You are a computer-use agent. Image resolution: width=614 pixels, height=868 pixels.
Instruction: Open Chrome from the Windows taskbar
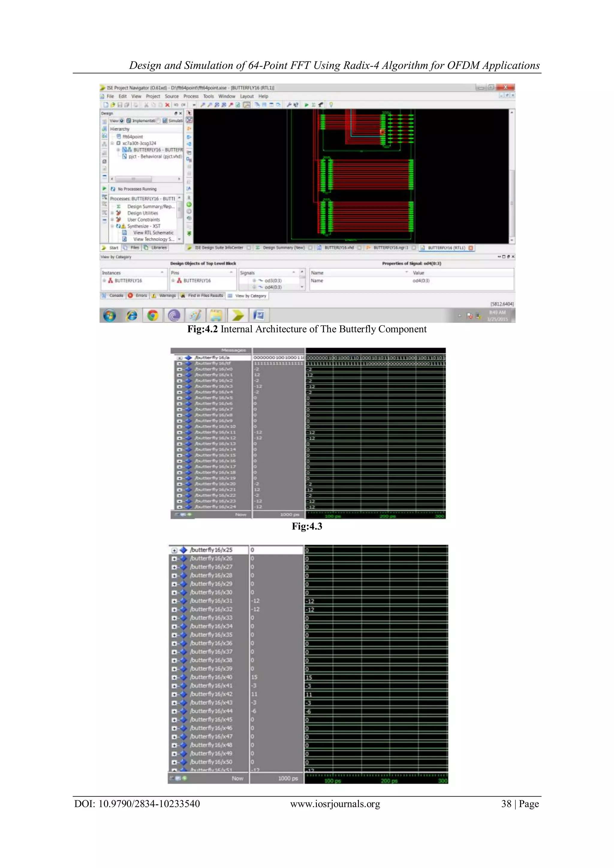(153, 315)
